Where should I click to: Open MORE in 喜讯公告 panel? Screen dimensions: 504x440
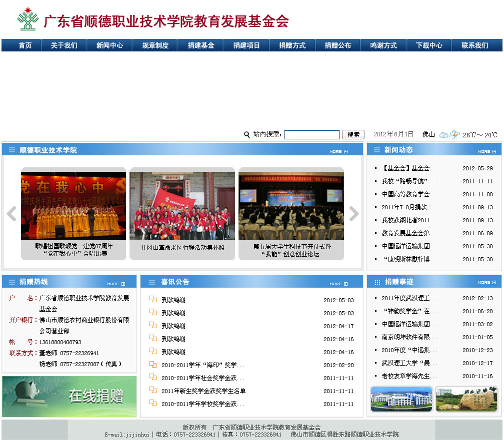[338, 284]
